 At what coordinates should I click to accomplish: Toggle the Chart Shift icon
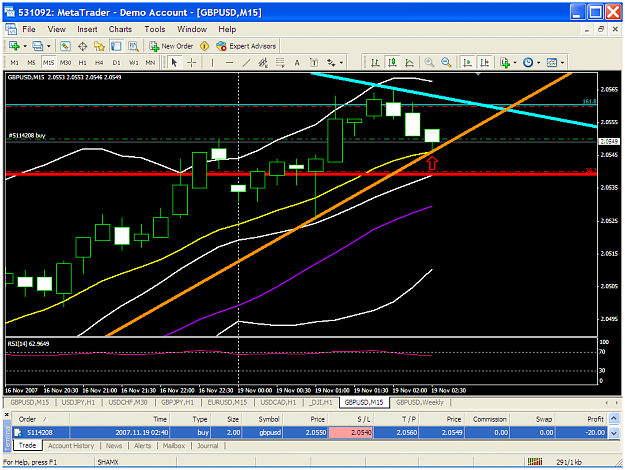click(x=484, y=63)
